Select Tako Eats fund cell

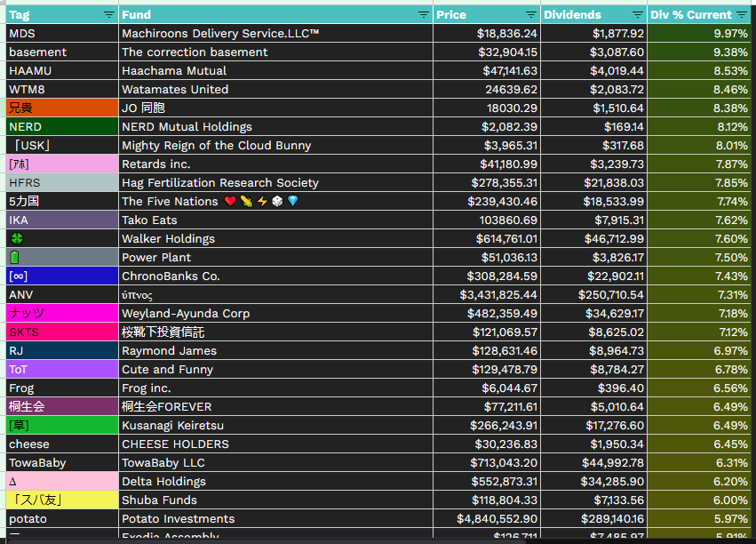coord(275,220)
